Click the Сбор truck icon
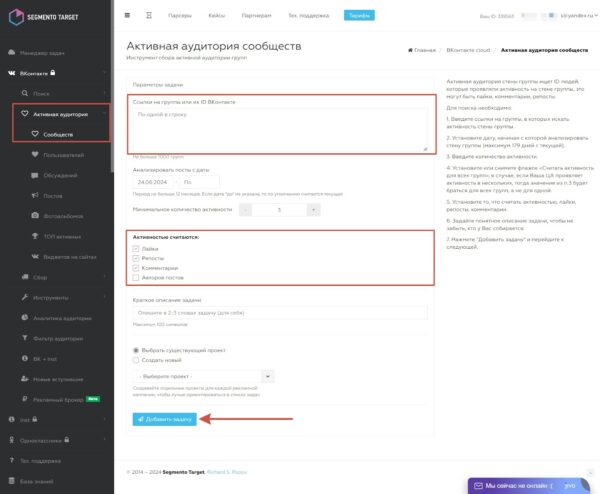Viewport: 600px width, 494px height. [x=25, y=277]
